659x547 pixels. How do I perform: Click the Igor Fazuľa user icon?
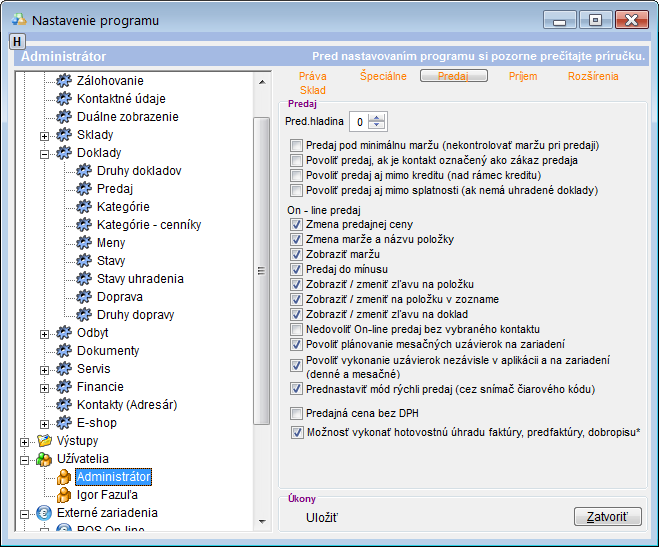tap(64, 495)
